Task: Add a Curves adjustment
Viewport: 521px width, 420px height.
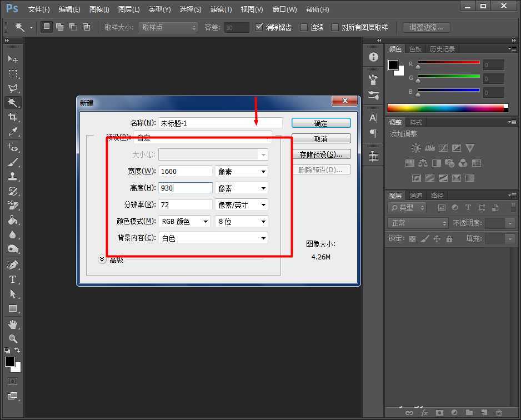Action: coord(442,148)
